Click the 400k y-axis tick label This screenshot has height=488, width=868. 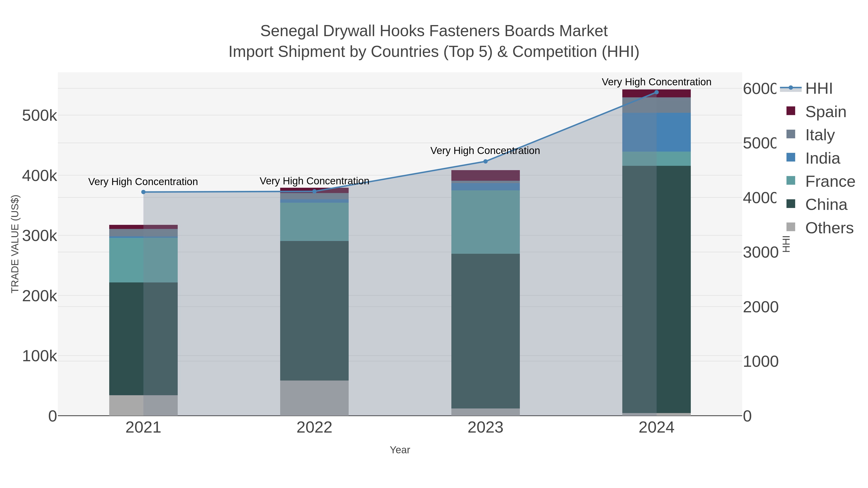[40, 175]
